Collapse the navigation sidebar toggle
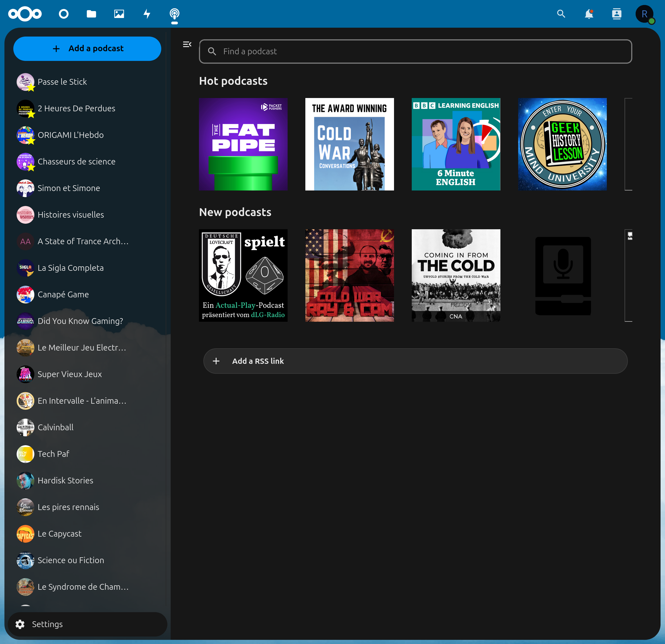Screen dimensions: 665x644 click(x=187, y=44)
